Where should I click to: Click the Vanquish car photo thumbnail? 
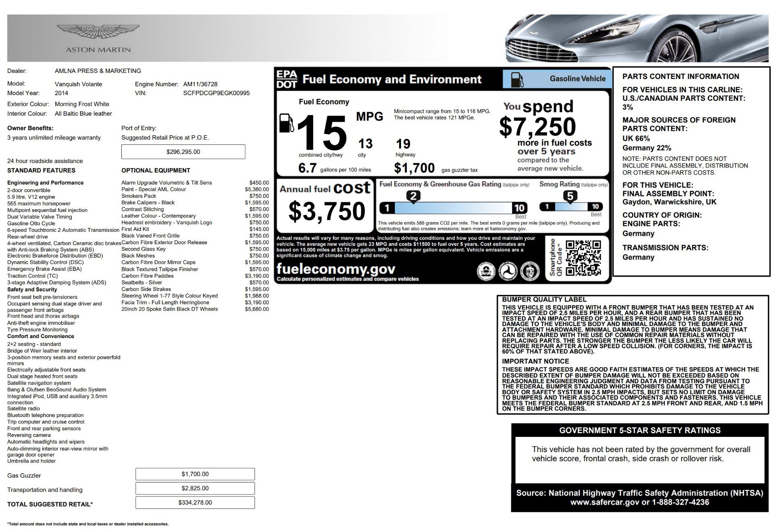tap(637, 38)
